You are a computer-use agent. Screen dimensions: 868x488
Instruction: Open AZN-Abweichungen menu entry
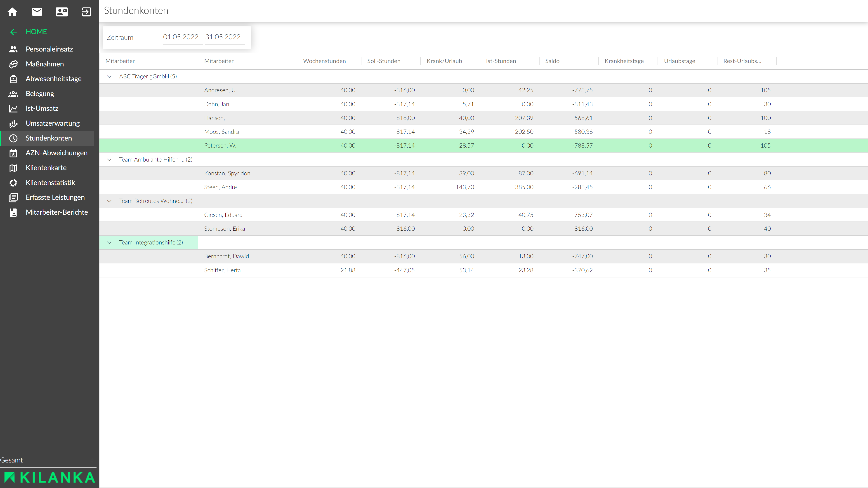coord(57,153)
